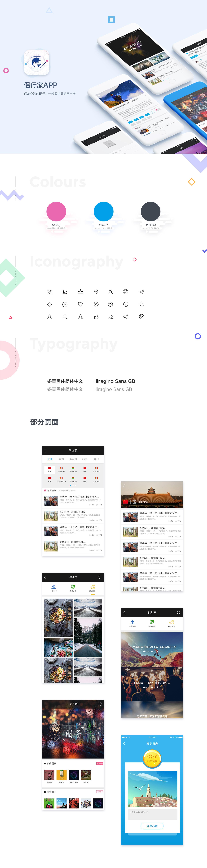Tap the heart icon
The width and height of the screenshot is (207, 868).
(x=80, y=304)
